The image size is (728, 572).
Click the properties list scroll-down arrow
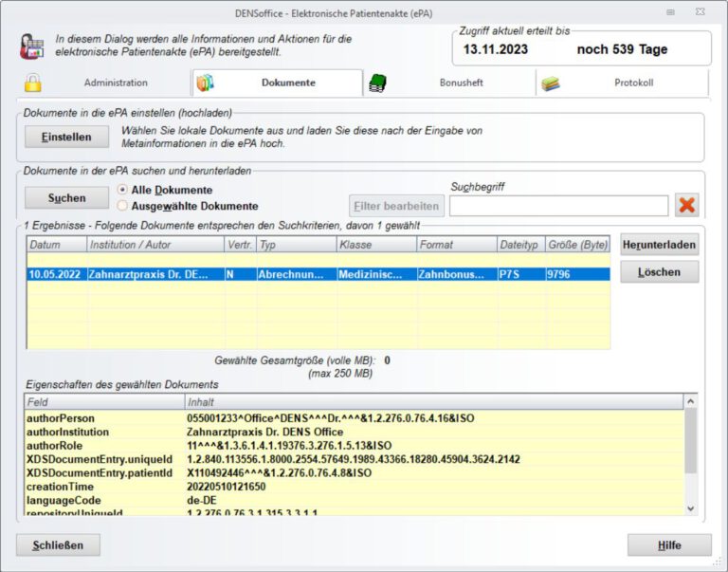(690, 508)
